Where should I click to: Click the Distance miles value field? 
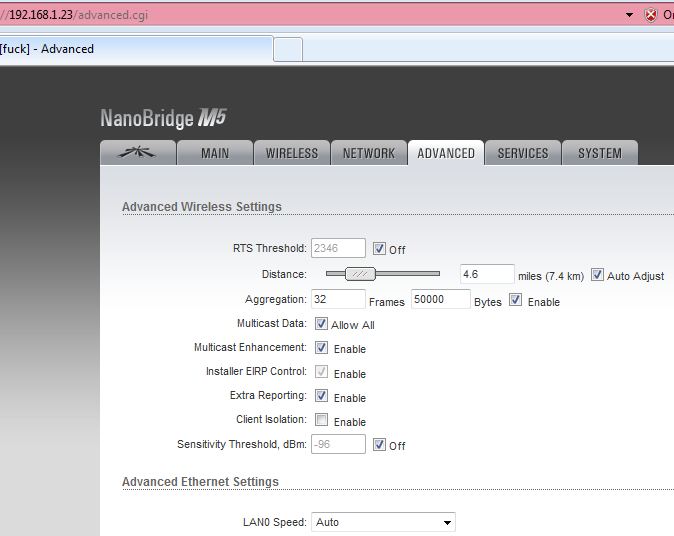click(x=487, y=274)
